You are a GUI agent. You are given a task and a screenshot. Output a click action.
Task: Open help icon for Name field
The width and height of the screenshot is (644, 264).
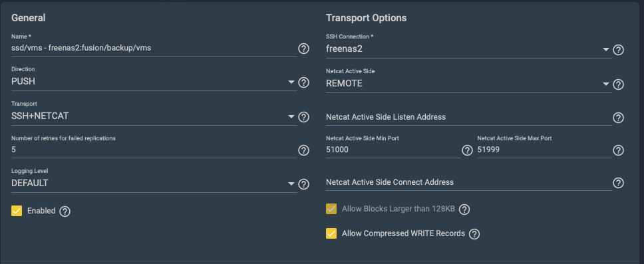click(303, 49)
